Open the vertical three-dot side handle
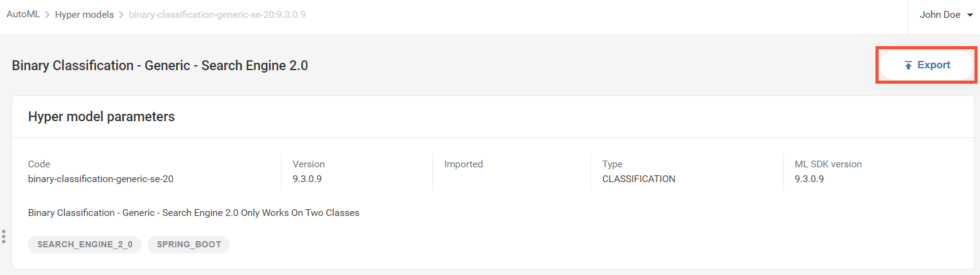Viewport: 980px width, 275px height. 4,236
